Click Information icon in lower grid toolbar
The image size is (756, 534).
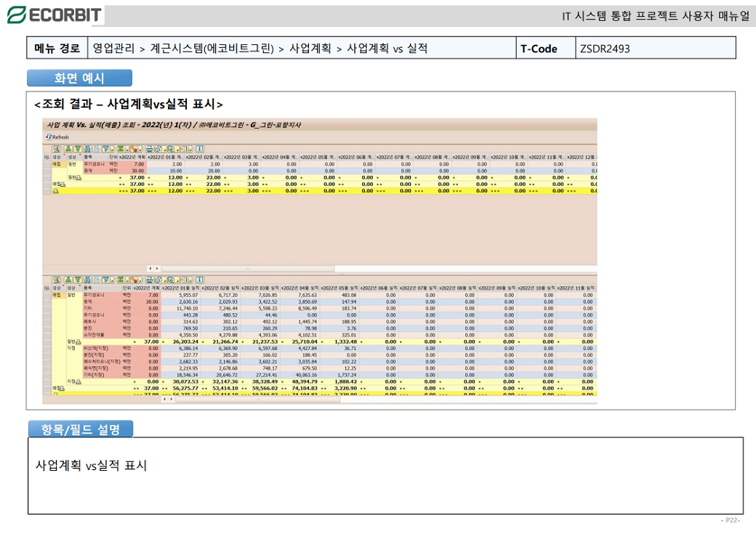tap(200, 280)
